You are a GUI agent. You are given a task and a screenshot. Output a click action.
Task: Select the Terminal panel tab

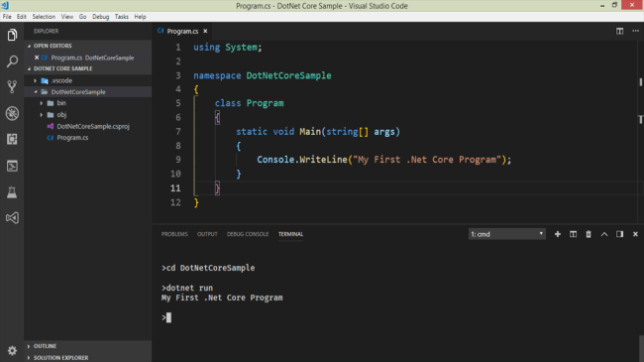290,234
